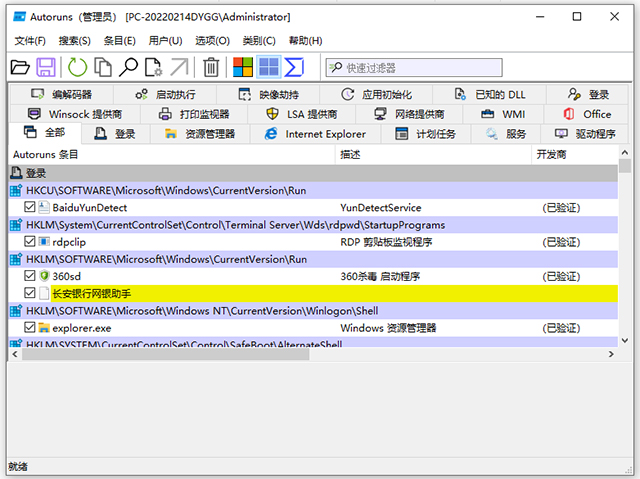640x479 pixels.
Task: Switch to the 映像劫持 tab
Action: tap(268, 95)
